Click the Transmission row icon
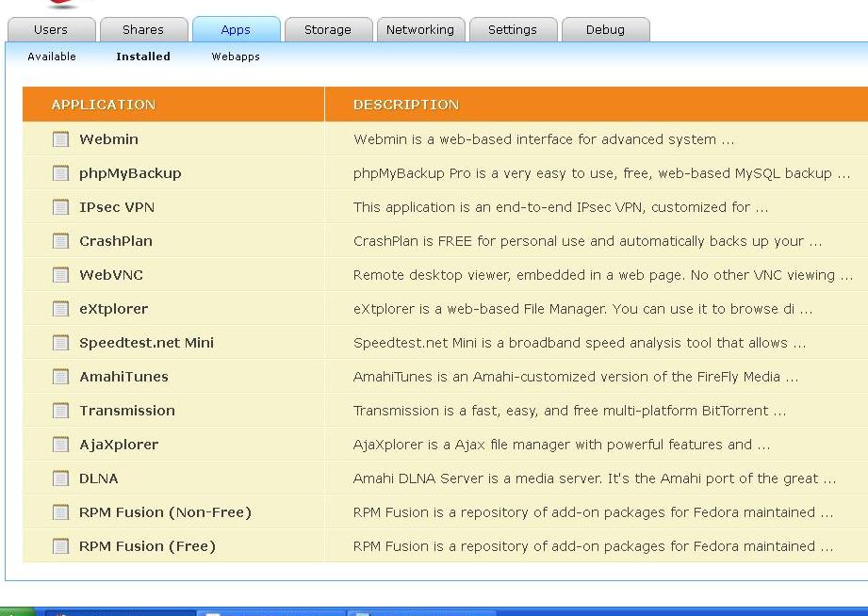Viewport: 868px width, 616px height. point(61,410)
